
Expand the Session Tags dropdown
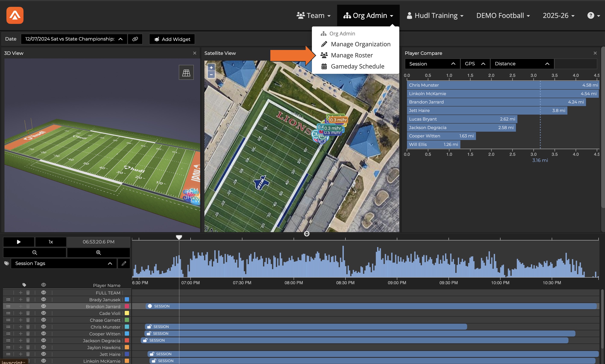[x=64, y=264]
